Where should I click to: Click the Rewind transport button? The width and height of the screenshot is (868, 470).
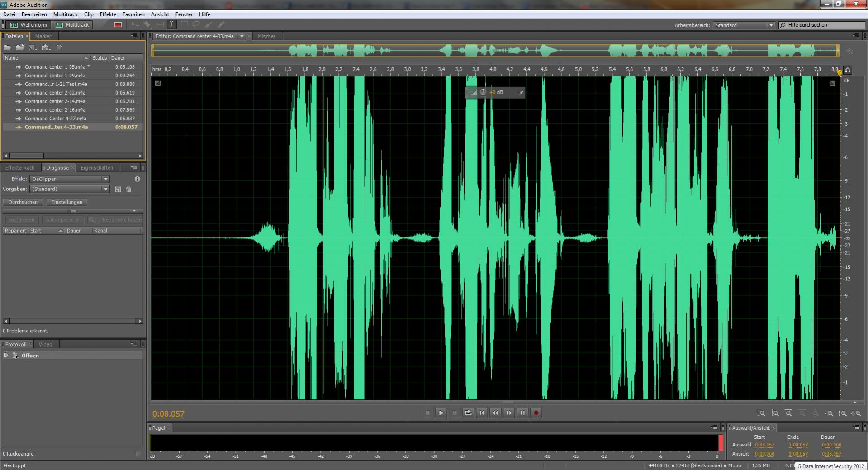(x=495, y=413)
